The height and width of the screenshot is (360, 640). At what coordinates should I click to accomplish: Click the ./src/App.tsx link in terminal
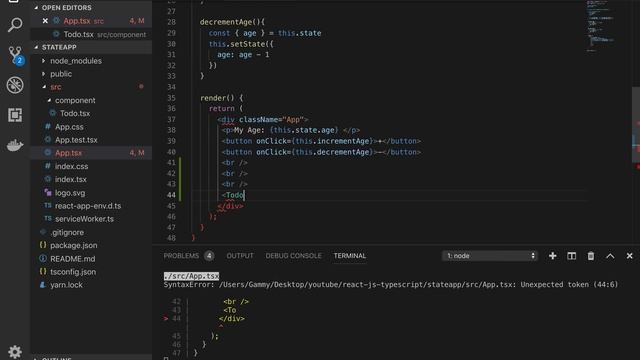pos(191,276)
